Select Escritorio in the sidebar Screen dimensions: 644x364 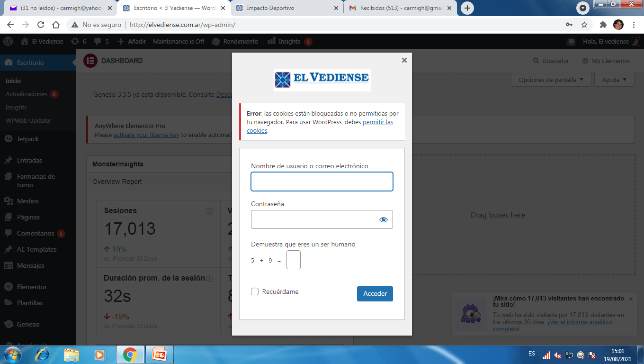point(38,63)
